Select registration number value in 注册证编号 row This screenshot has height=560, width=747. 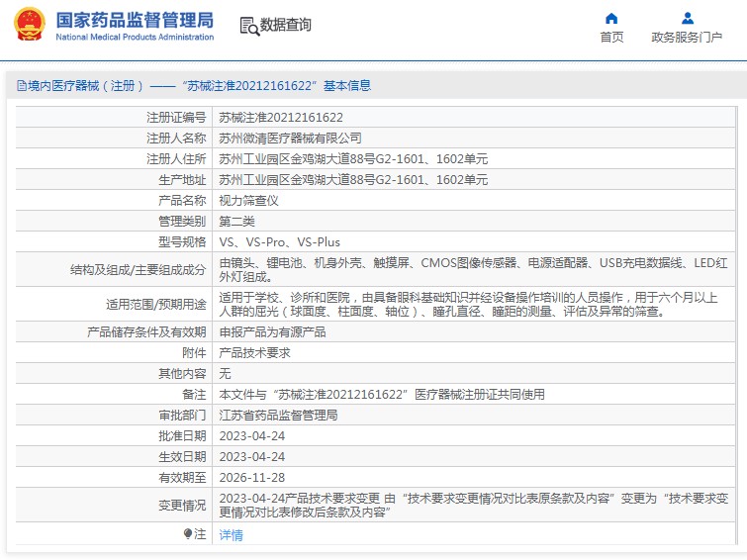click(281, 117)
